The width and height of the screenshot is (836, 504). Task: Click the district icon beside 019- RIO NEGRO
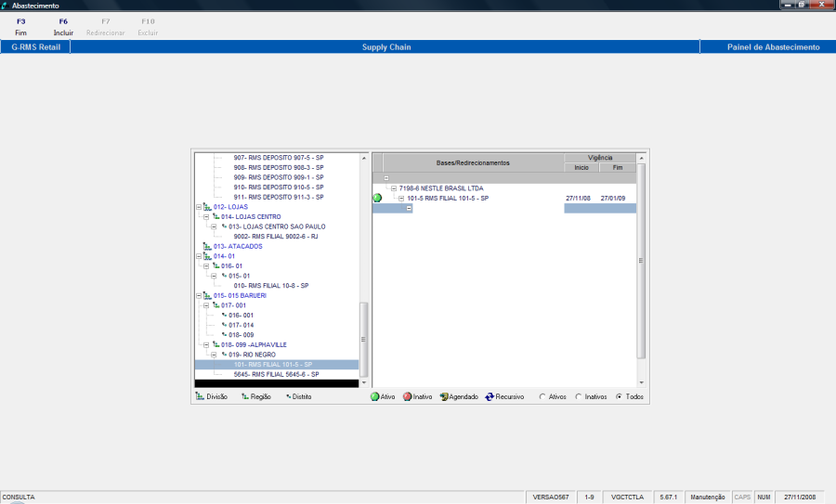coord(225,355)
